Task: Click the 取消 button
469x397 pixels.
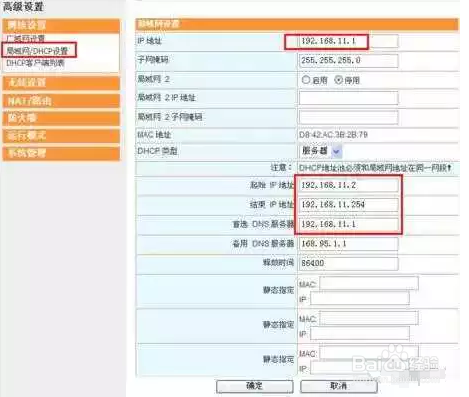Action: 339,386
